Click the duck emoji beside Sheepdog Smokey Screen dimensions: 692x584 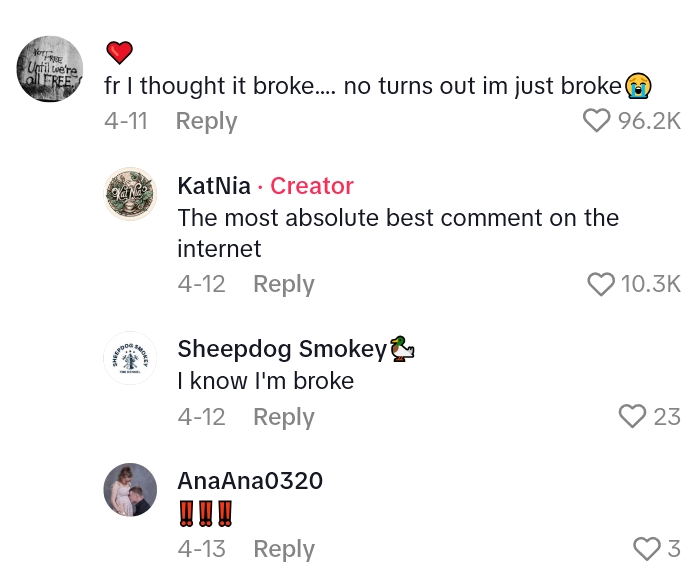pyautogui.click(x=402, y=349)
